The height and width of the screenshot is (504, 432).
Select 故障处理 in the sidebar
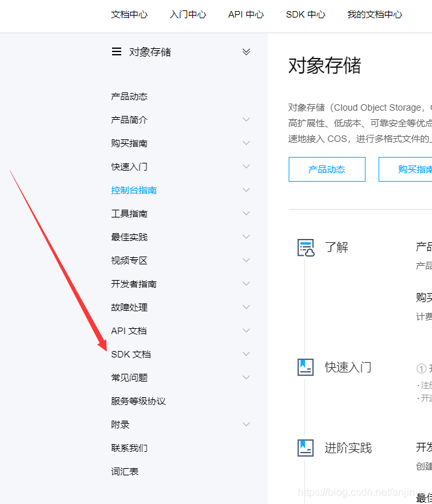coord(129,307)
